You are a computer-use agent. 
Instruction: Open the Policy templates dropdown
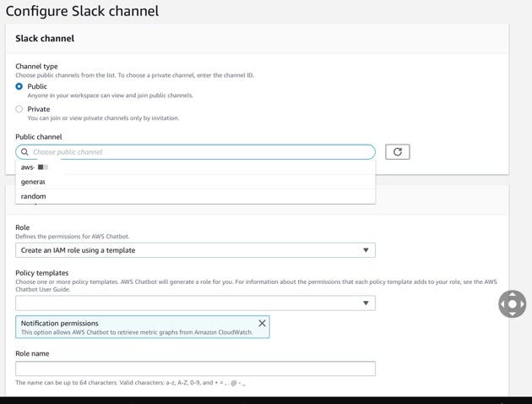pos(195,303)
